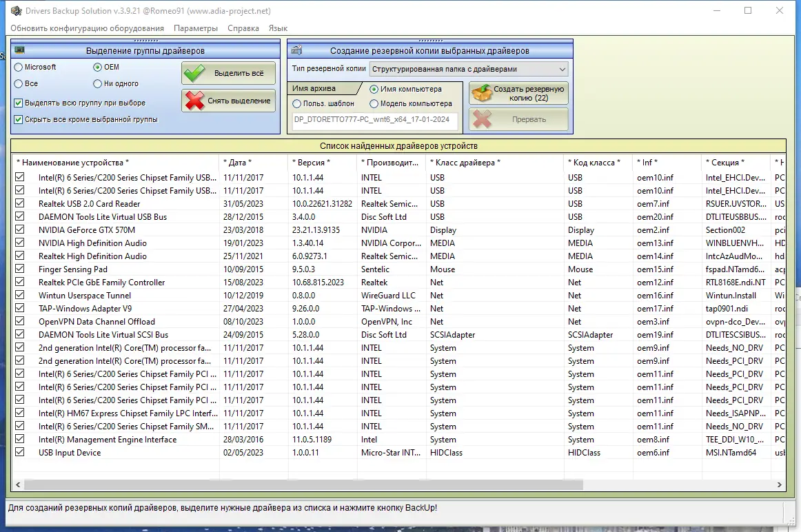Click inf cell oem8.inf
The height and width of the screenshot is (532, 801).
653,440
